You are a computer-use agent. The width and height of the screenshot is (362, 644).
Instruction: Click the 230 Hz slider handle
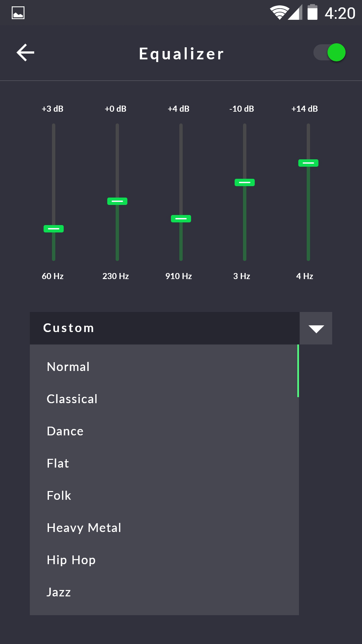117,201
